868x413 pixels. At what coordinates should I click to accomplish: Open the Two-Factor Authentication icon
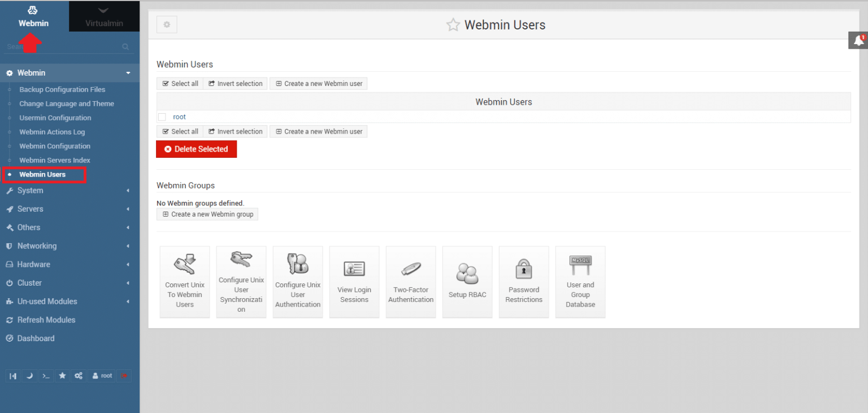coord(411,281)
